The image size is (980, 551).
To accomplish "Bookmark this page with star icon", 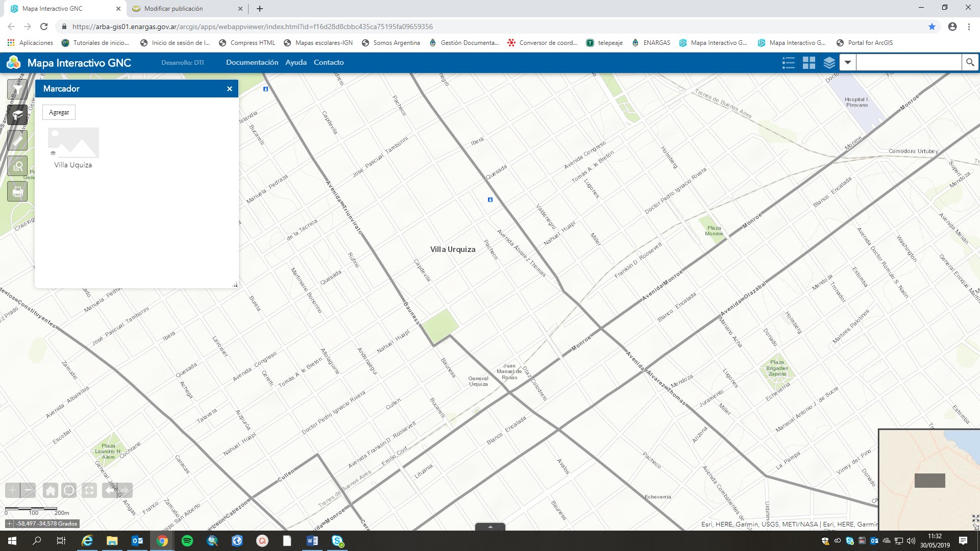I will click(932, 27).
